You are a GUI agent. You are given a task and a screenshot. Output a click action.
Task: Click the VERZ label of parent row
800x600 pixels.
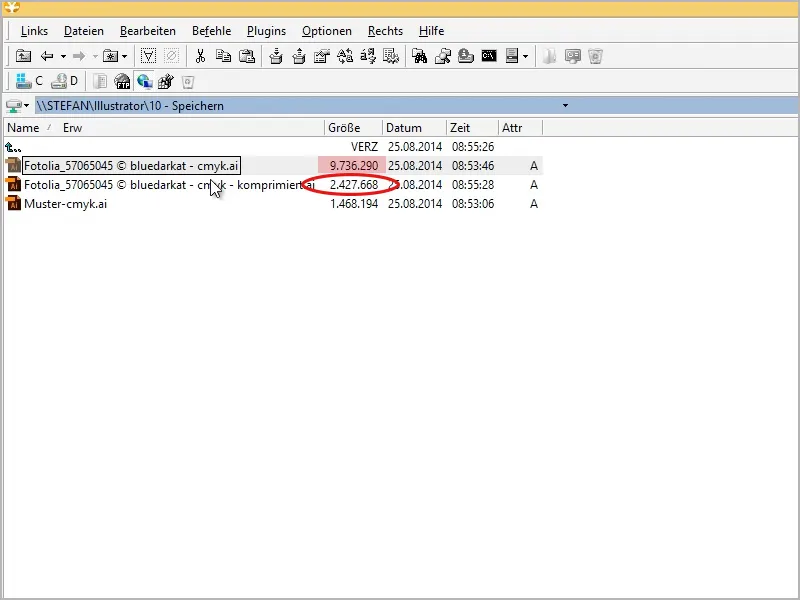[x=364, y=147]
